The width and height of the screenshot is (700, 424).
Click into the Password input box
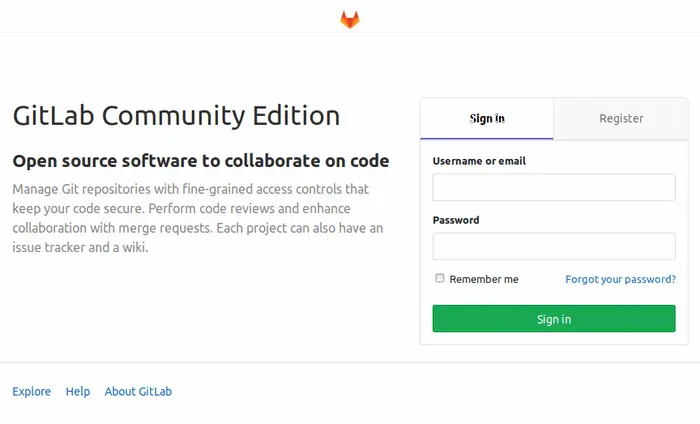[x=553, y=246]
